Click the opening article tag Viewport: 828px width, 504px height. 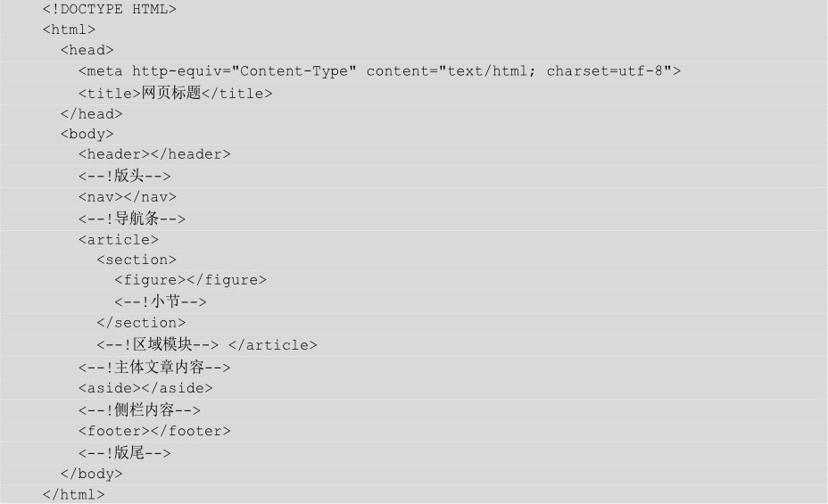coord(118,239)
